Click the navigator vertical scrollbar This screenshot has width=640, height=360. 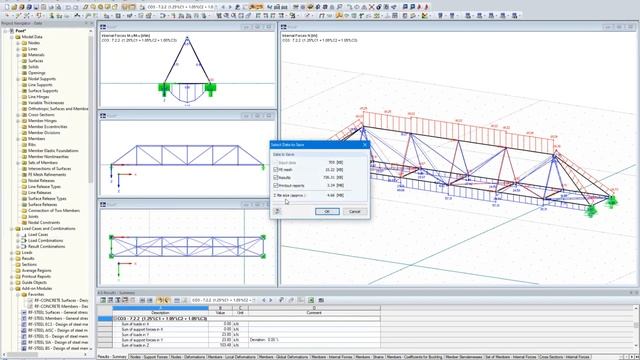(x=91, y=110)
